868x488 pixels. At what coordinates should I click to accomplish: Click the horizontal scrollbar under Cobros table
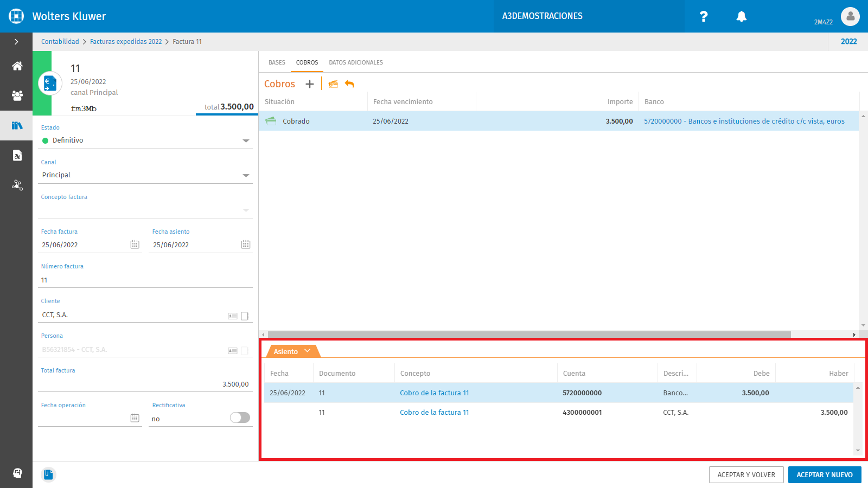[x=529, y=335]
